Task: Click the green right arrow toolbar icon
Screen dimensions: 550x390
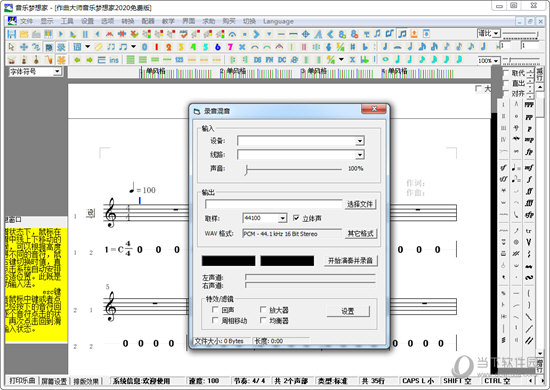Action: pos(89,60)
